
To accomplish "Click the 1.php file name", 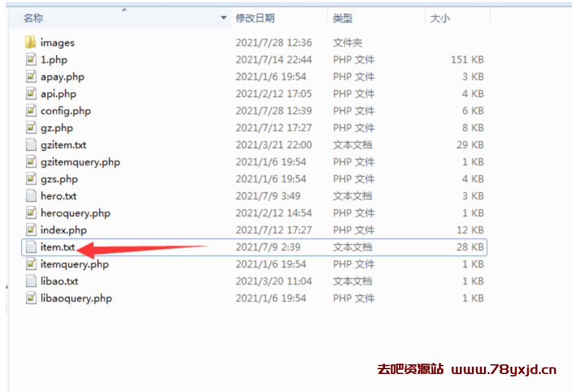I will [54, 60].
